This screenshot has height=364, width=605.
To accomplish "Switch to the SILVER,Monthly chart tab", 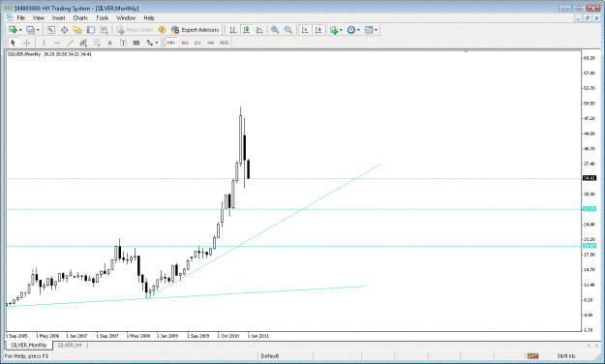I will (x=29, y=345).
